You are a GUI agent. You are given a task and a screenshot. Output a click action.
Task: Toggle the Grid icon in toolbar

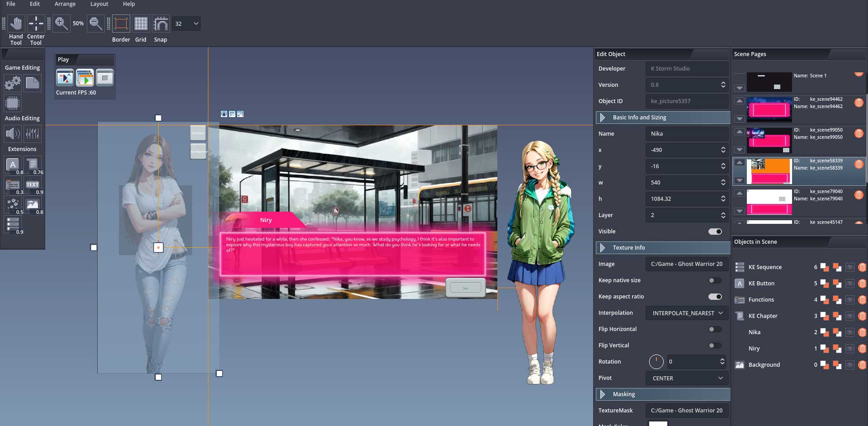(x=141, y=24)
